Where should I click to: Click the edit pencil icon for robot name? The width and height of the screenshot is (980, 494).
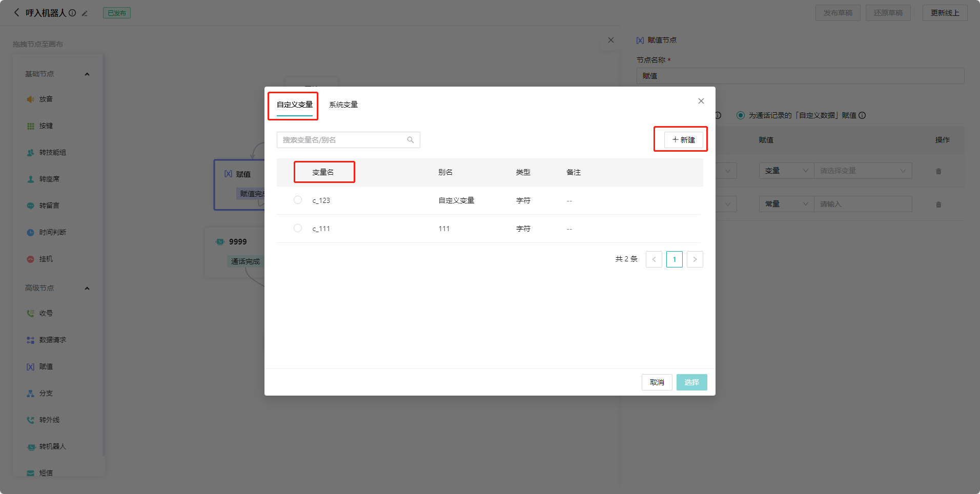coord(85,13)
